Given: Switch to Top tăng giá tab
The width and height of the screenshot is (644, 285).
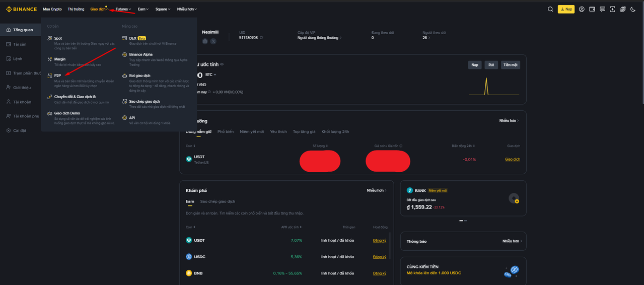Looking at the screenshot, I should tap(304, 131).
